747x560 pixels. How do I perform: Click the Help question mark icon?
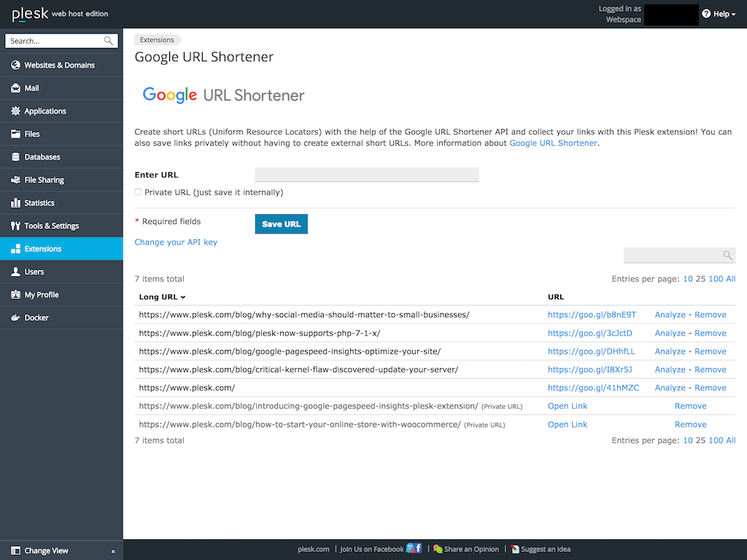(x=706, y=14)
